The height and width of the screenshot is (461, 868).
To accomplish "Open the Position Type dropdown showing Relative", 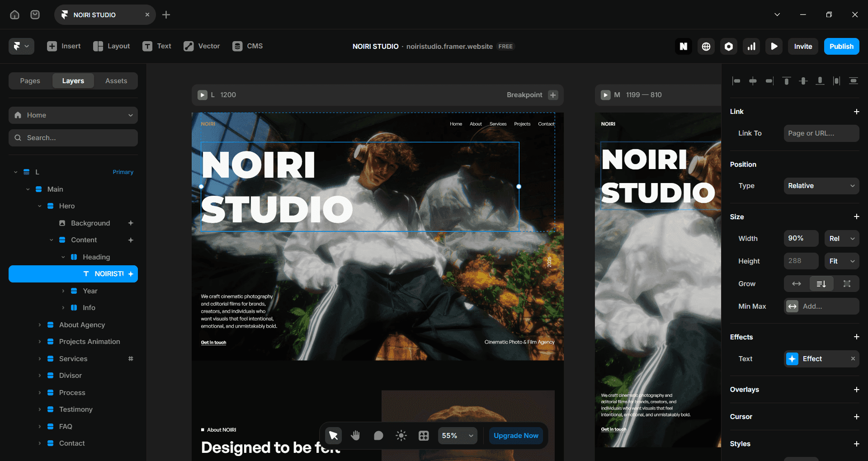I will [821, 186].
